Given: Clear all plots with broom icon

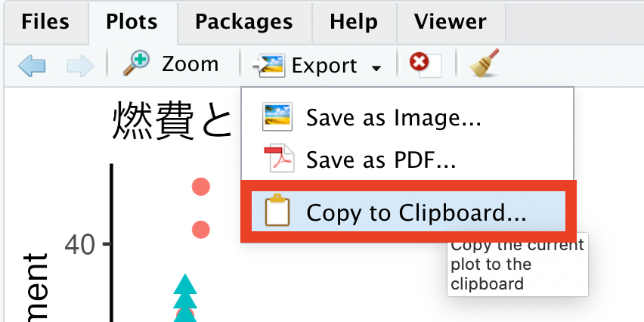Looking at the screenshot, I should pyautogui.click(x=485, y=63).
